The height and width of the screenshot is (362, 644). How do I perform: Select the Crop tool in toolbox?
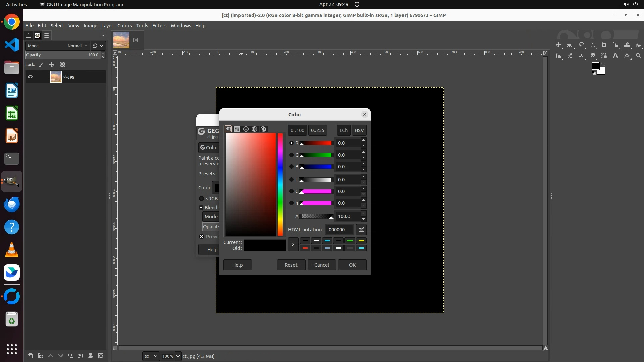click(604, 45)
